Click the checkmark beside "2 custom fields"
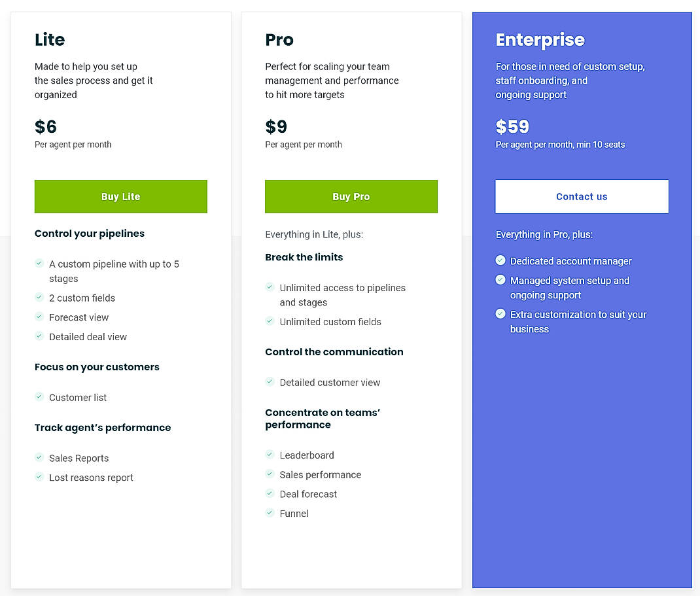The height and width of the screenshot is (596, 700). tap(39, 298)
